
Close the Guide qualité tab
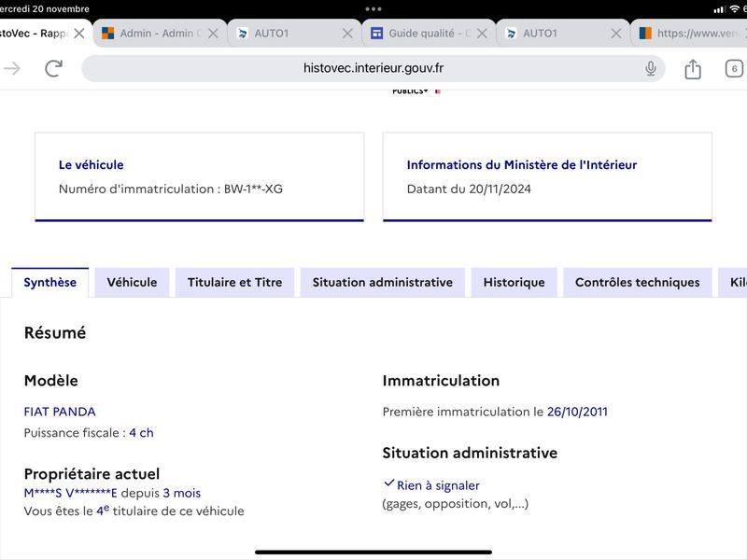pyautogui.click(x=482, y=34)
